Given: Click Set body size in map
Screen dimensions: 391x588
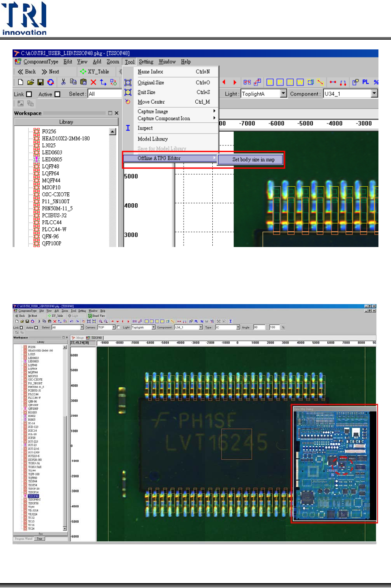Looking at the screenshot, I should 253,160.
